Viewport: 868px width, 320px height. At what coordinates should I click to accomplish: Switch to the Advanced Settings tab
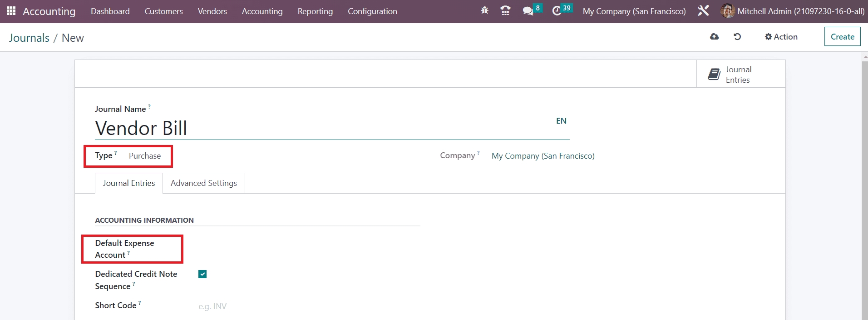pyautogui.click(x=204, y=183)
